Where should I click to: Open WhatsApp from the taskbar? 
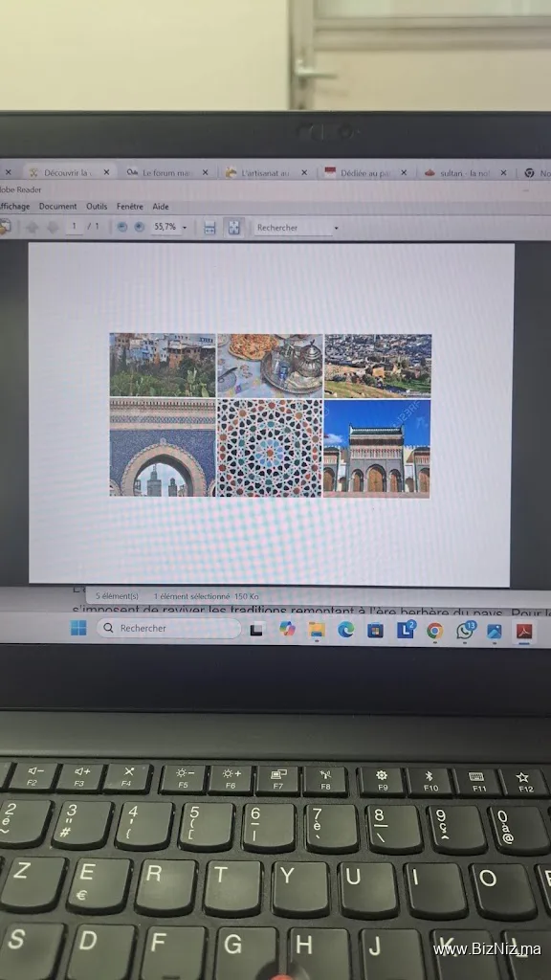click(464, 631)
